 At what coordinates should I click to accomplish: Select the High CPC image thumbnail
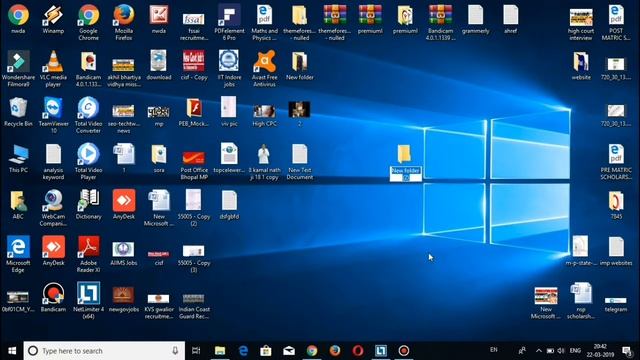(264, 115)
